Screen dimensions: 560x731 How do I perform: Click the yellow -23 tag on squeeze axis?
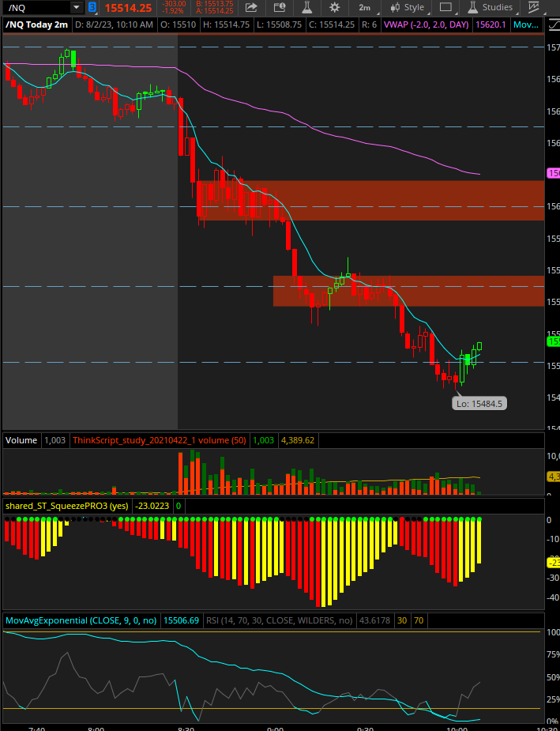[x=553, y=563]
